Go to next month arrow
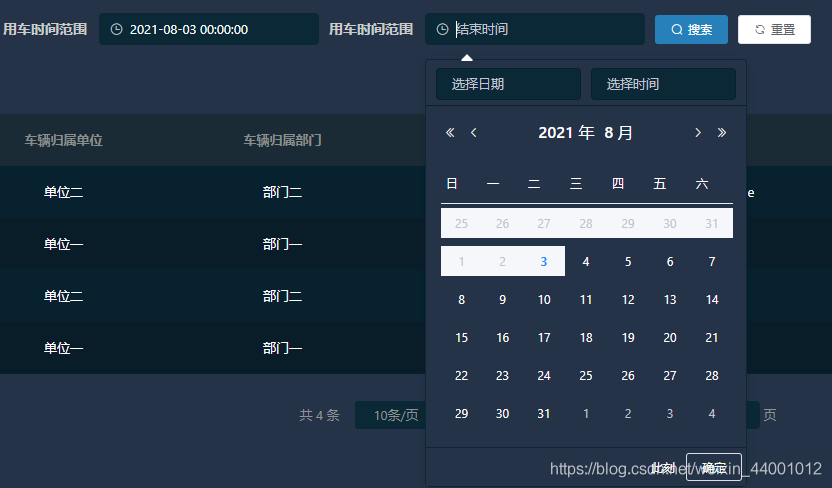Screen dimensions: 832x488 (x=698, y=133)
